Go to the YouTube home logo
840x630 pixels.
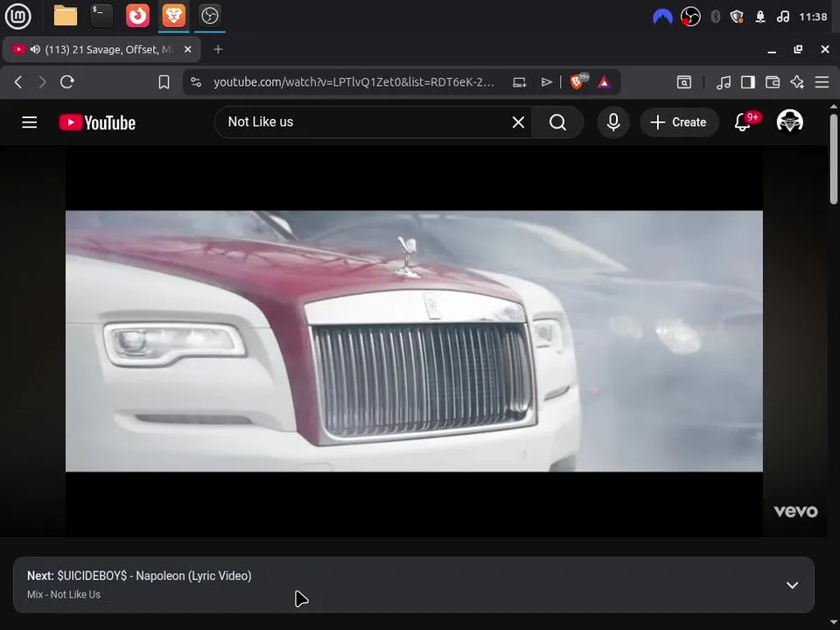click(x=97, y=122)
